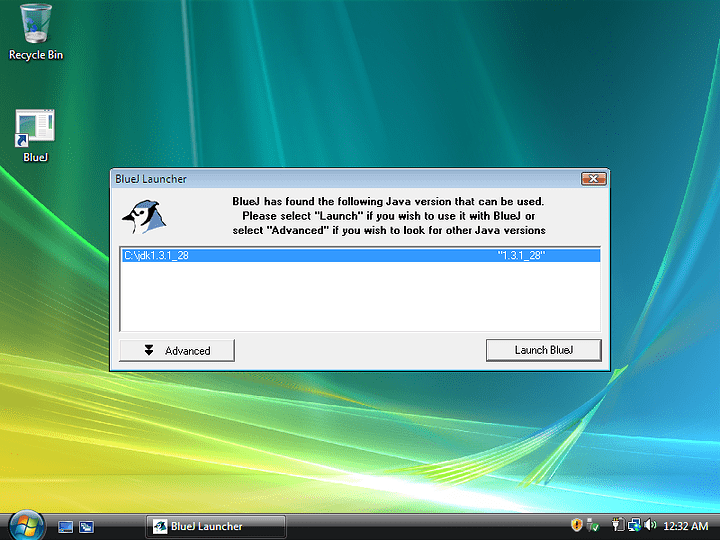
Task: Select the C:\jdk1.3.1_28 list row
Action: click(360, 255)
